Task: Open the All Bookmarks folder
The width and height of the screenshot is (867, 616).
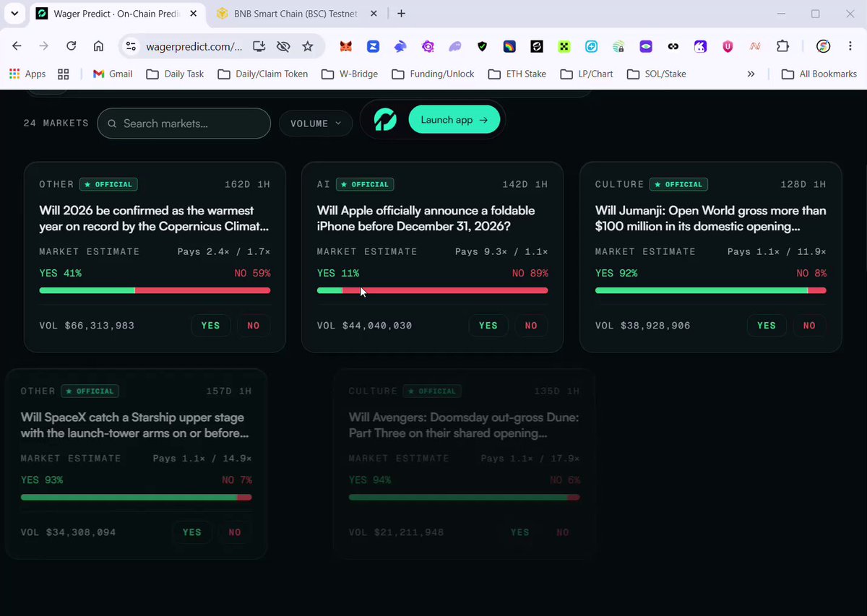Action: point(819,74)
